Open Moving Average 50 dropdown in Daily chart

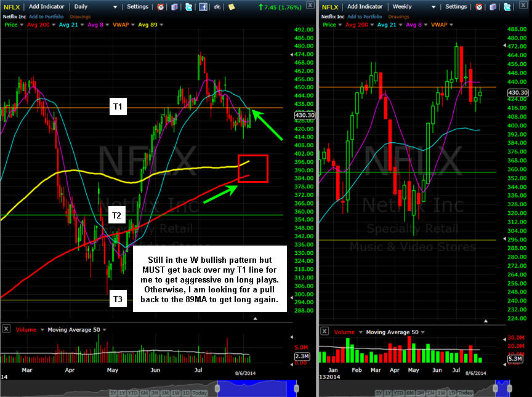point(105,330)
